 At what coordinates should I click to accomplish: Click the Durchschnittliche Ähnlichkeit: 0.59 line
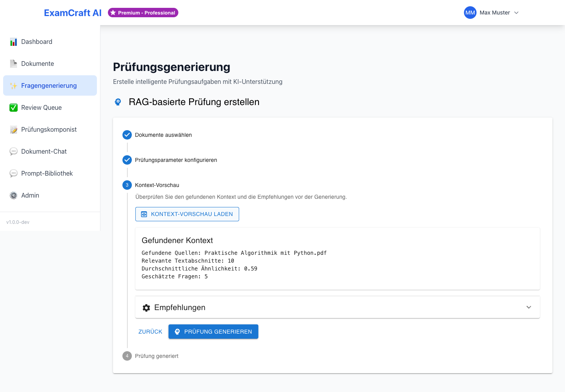point(199,269)
